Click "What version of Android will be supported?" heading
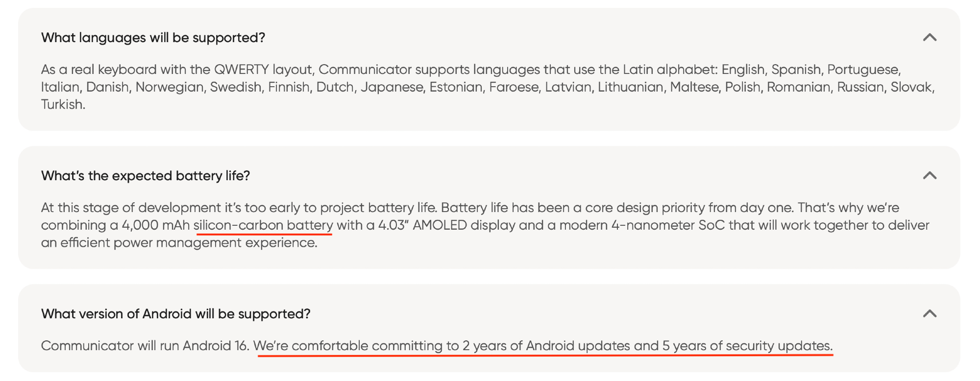 click(x=175, y=314)
